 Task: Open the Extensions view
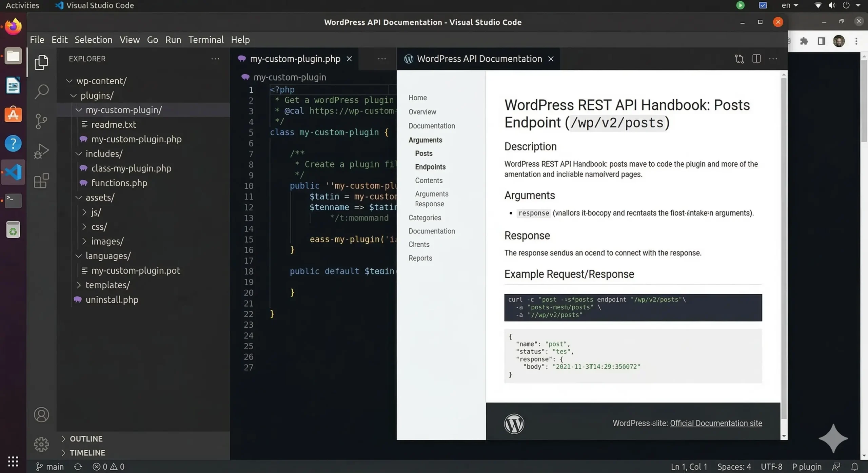(x=41, y=181)
